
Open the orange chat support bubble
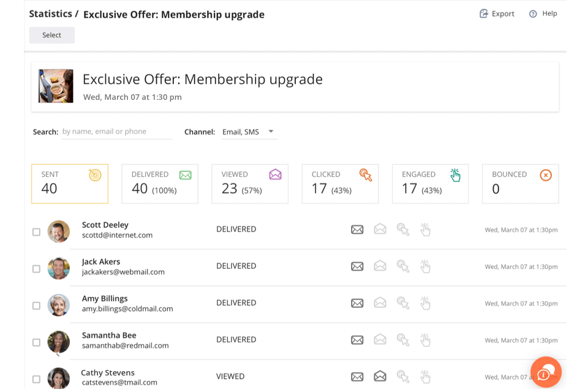click(x=546, y=372)
